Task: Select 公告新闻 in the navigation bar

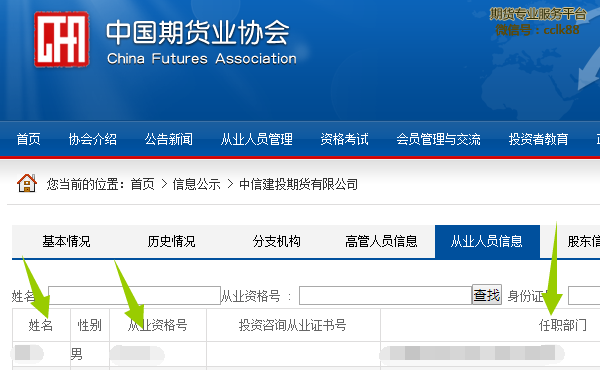Action: pos(169,139)
